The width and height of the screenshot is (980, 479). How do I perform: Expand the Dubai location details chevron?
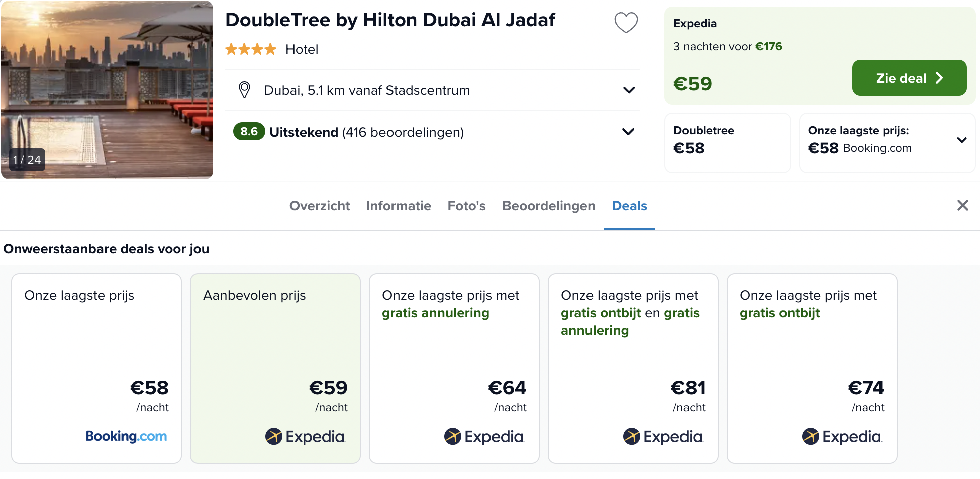(629, 90)
